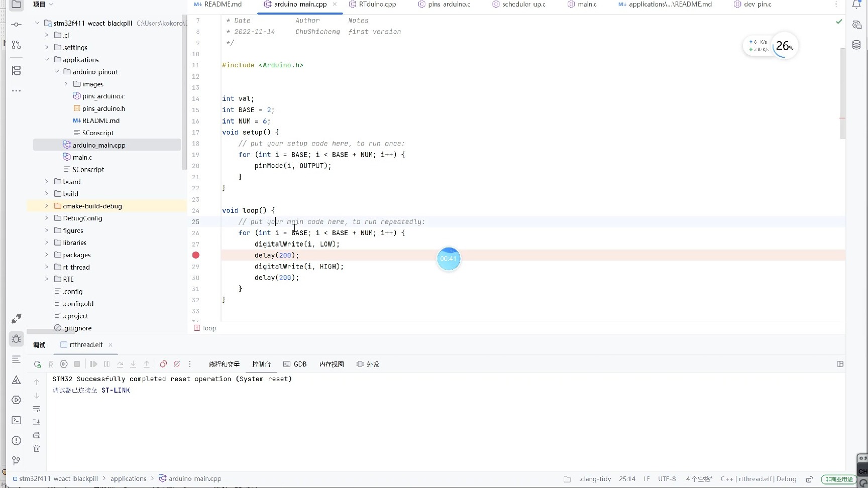Open the Database tool window
Screen dimensions: 868x488
click(x=857, y=45)
